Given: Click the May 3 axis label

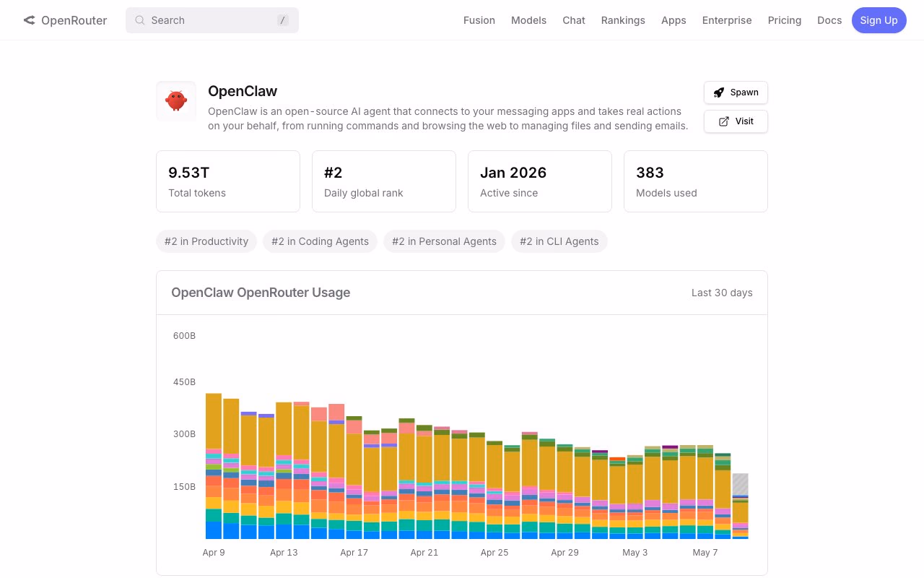Looking at the screenshot, I should (x=635, y=553).
